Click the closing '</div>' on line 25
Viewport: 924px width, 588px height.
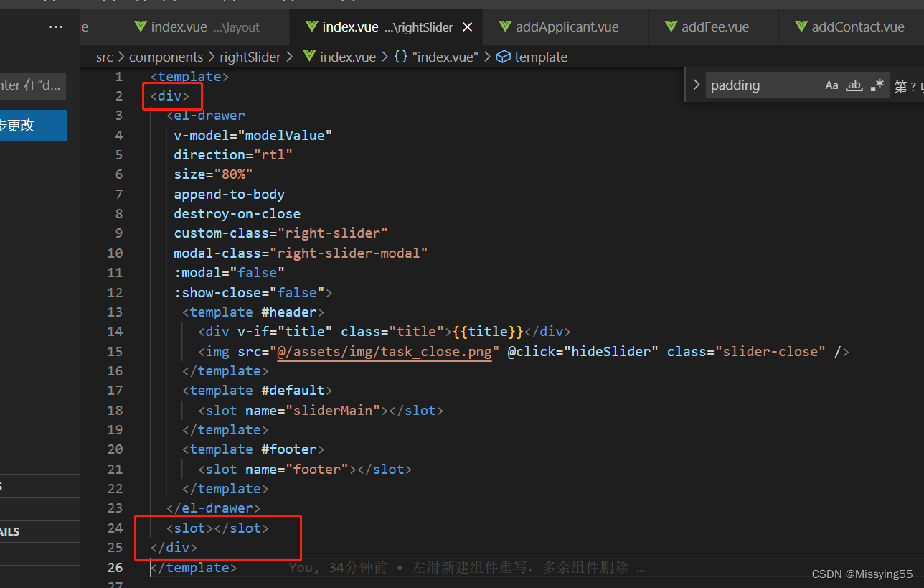(174, 547)
